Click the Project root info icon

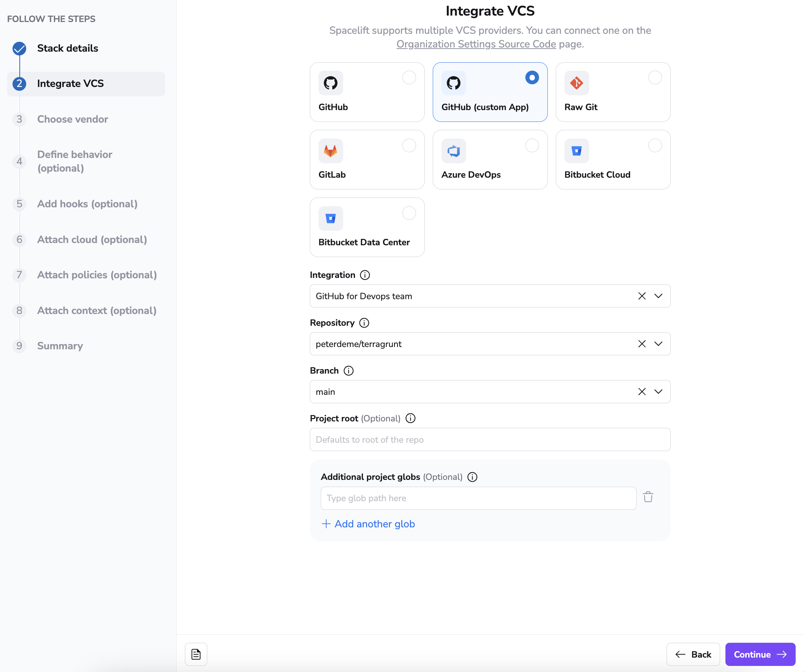pyautogui.click(x=410, y=418)
